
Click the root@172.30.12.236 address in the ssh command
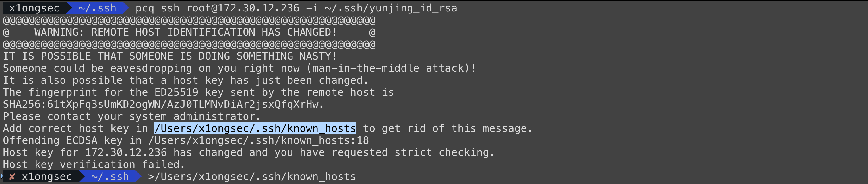243,8
